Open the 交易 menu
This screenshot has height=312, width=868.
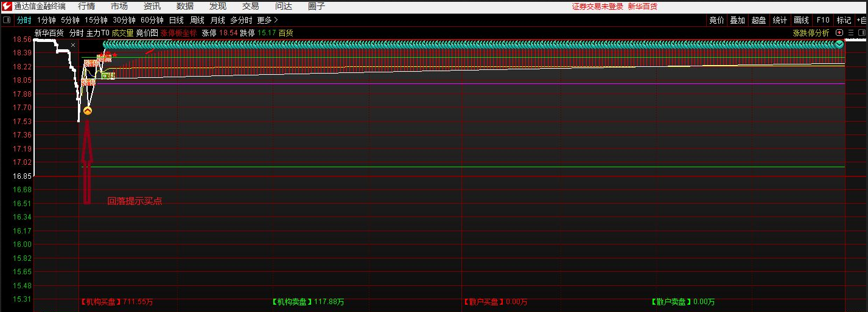click(251, 6)
